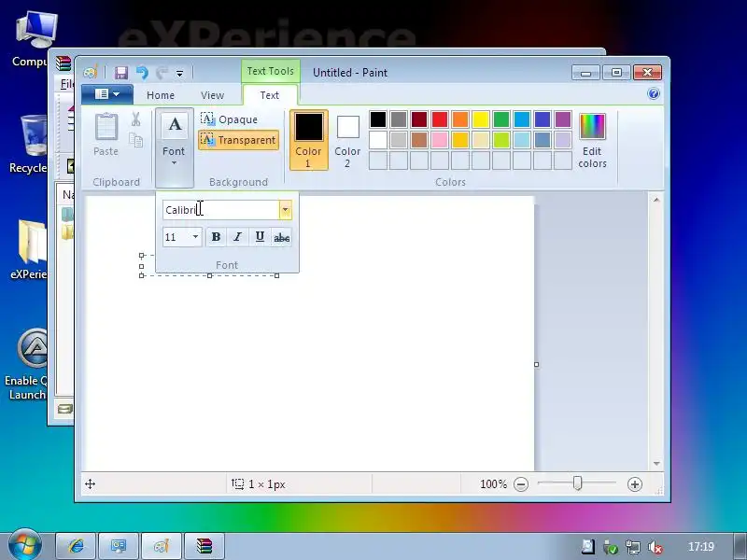Click scroll up arrow of canvas scrollbar
The height and width of the screenshot is (560, 747).
click(656, 200)
